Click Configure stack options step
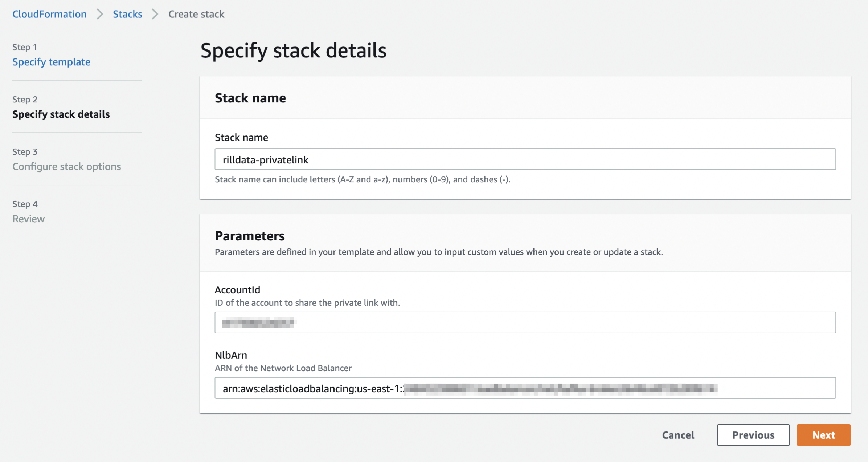This screenshot has height=462, width=868. pyautogui.click(x=67, y=167)
